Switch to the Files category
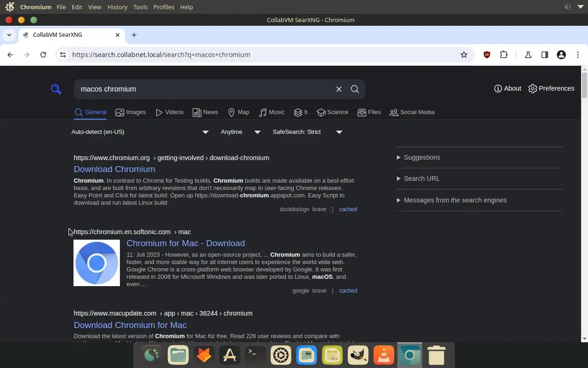 [x=369, y=112]
